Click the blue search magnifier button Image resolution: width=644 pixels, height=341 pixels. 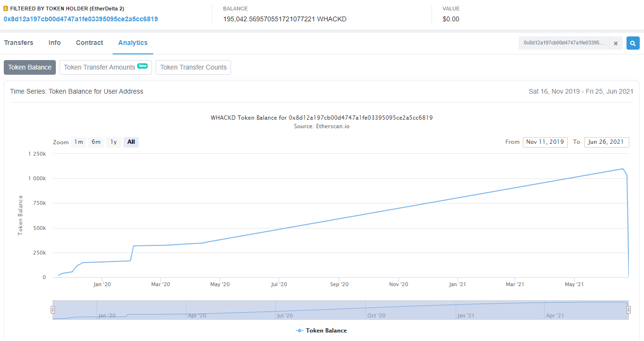click(633, 43)
